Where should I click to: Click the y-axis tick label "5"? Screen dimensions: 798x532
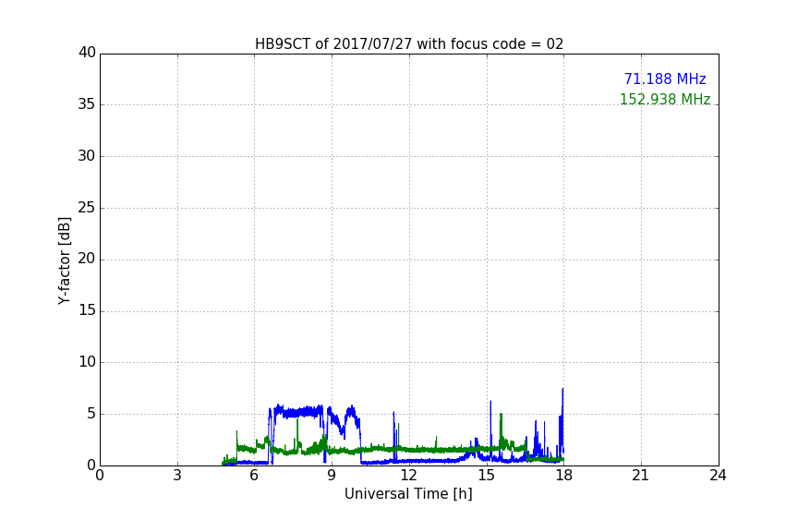click(x=91, y=414)
